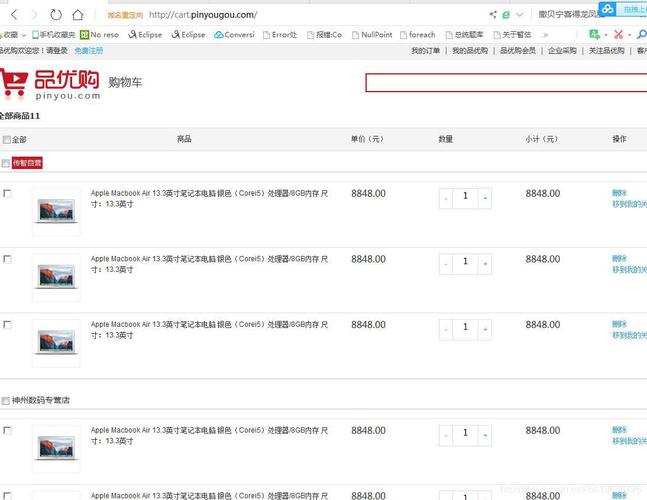Click the red-bordered search input box

point(506,83)
